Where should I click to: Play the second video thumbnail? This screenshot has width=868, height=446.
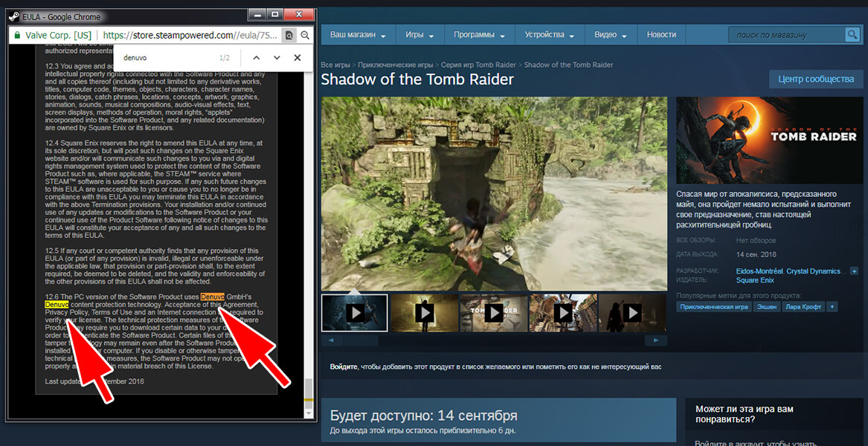click(425, 313)
